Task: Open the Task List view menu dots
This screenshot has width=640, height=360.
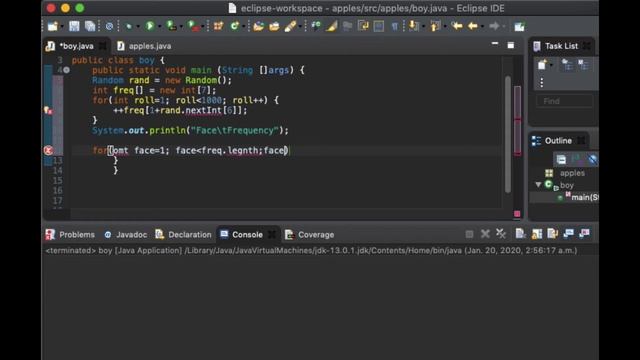Action: tap(542, 83)
